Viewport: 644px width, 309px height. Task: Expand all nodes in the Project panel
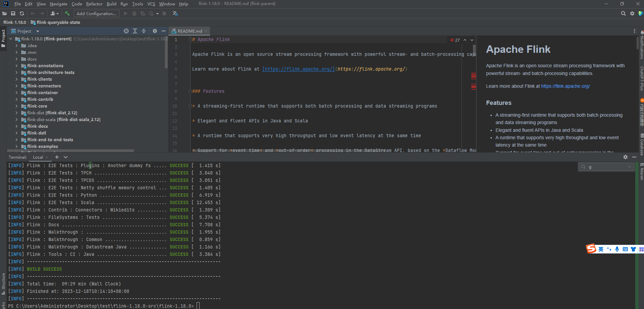pos(135,31)
